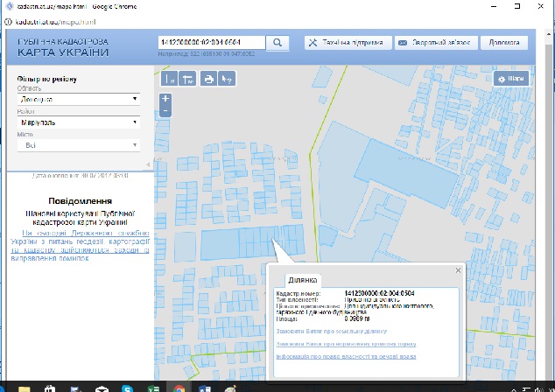This screenshot has width=555, height=392.
Task: Collapse the region filter panel arrow
Action: [x=148, y=164]
